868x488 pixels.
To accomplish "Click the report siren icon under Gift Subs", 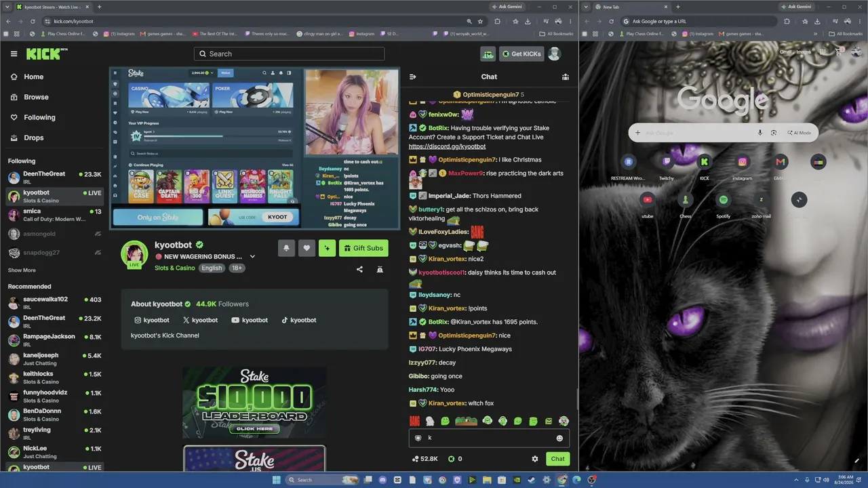I will click(x=380, y=269).
